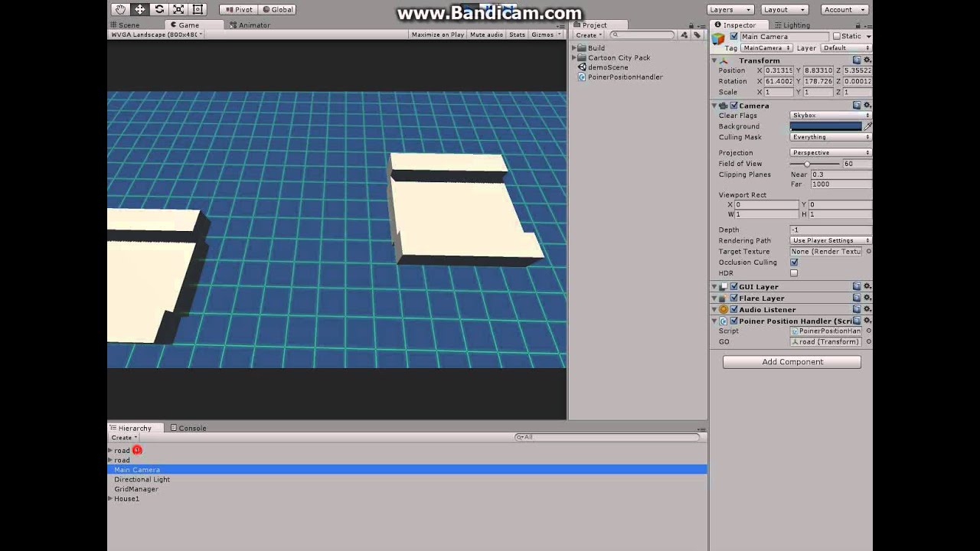Expand the Cartoon City Pack folder
The width and height of the screenshot is (980, 551).
click(x=573, y=57)
